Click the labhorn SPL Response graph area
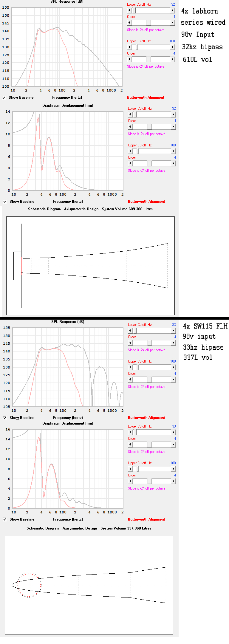 tap(67, 47)
